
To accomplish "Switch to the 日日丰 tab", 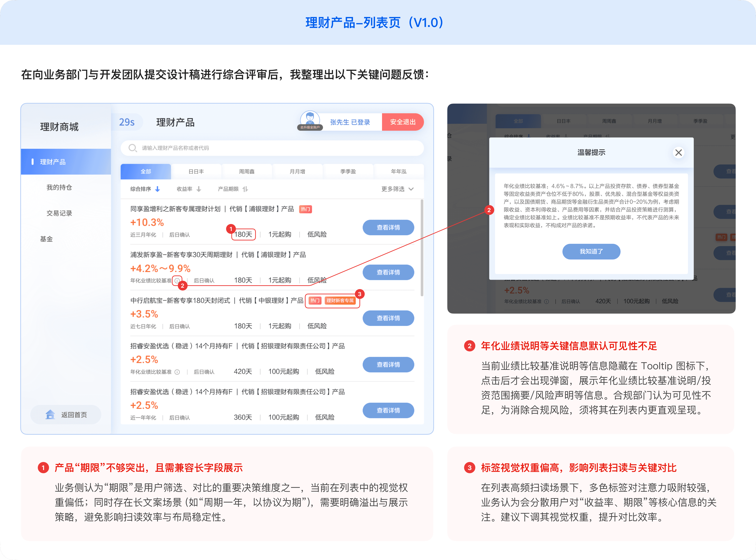I will (x=196, y=171).
